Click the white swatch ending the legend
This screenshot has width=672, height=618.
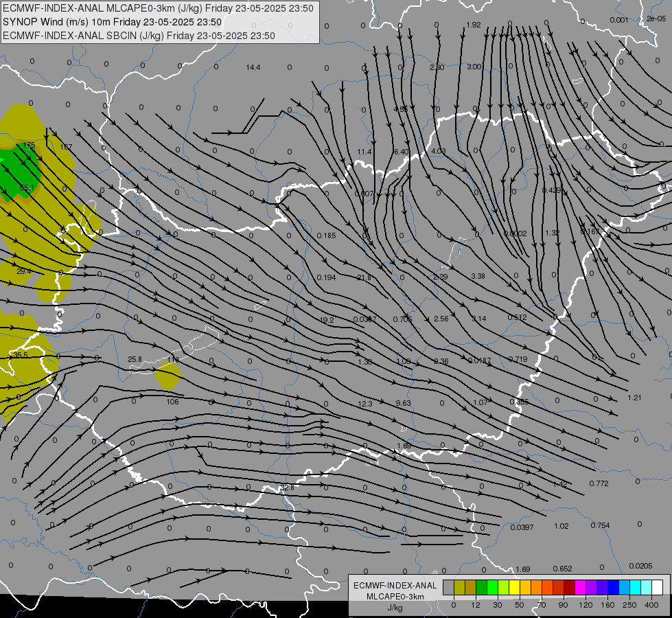pyautogui.click(x=658, y=587)
